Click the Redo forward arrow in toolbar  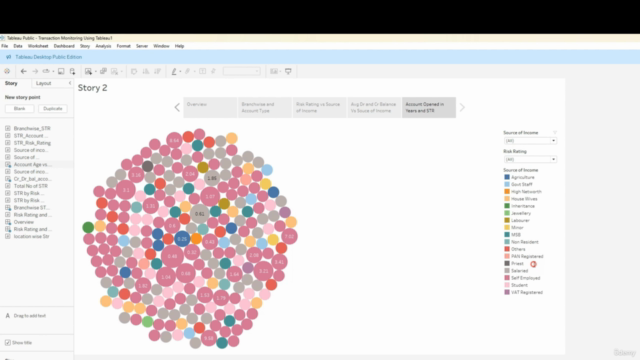[x=35, y=71]
